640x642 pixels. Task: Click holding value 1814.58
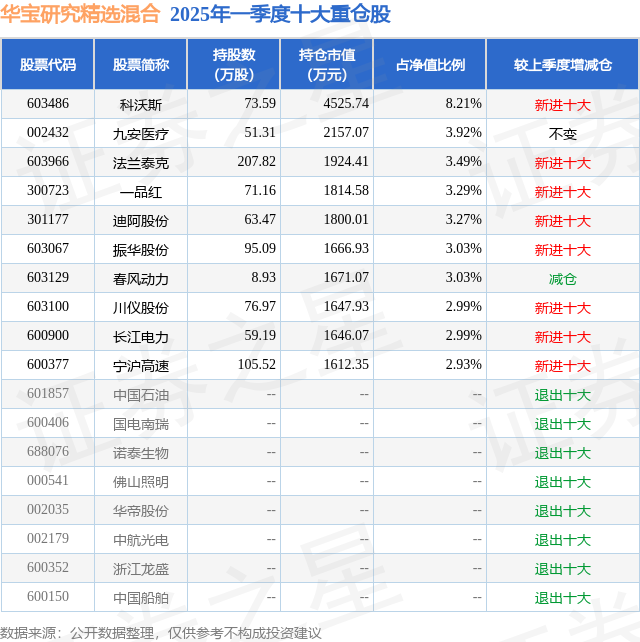[x=346, y=191]
